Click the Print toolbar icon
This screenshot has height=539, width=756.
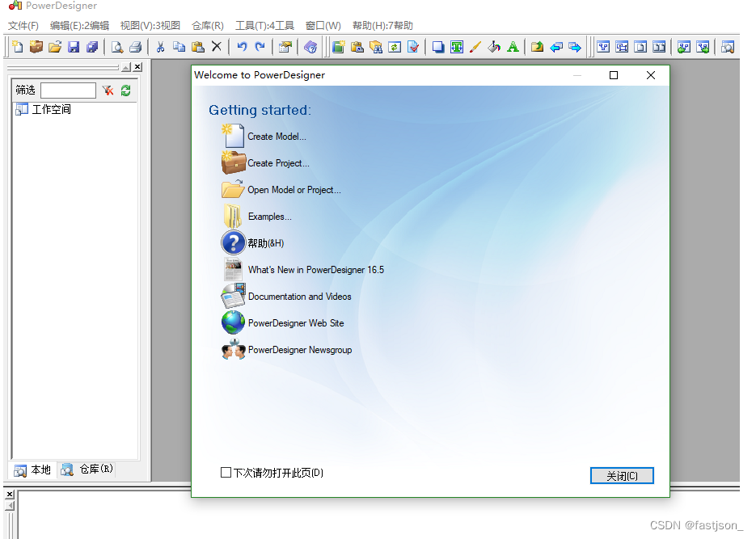tap(136, 47)
